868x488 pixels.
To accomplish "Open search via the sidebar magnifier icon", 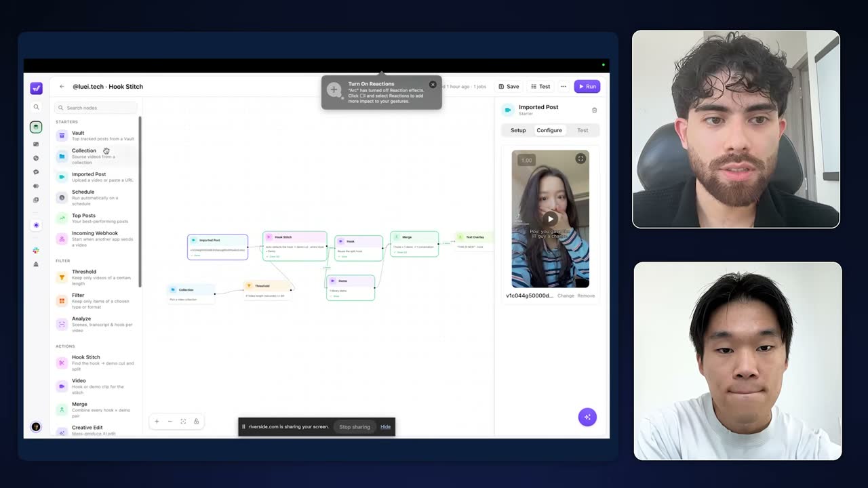I will [37, 107].
